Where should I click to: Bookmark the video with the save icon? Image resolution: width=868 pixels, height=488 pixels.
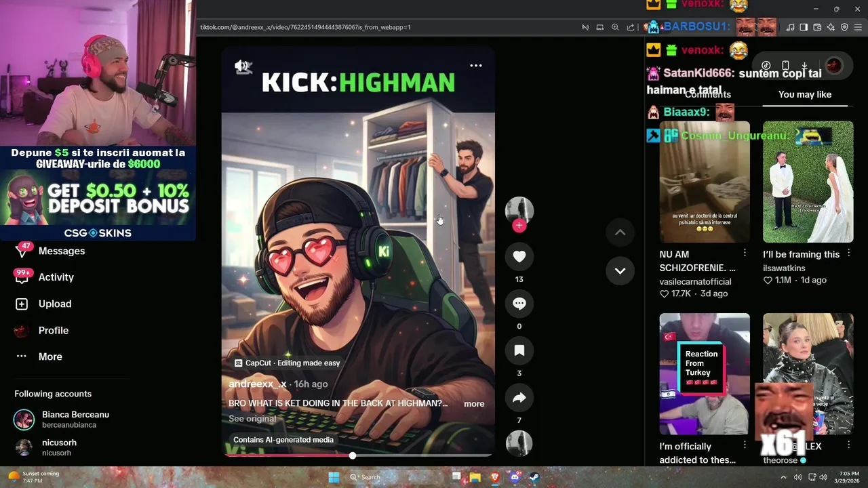[x=519, y=350]
